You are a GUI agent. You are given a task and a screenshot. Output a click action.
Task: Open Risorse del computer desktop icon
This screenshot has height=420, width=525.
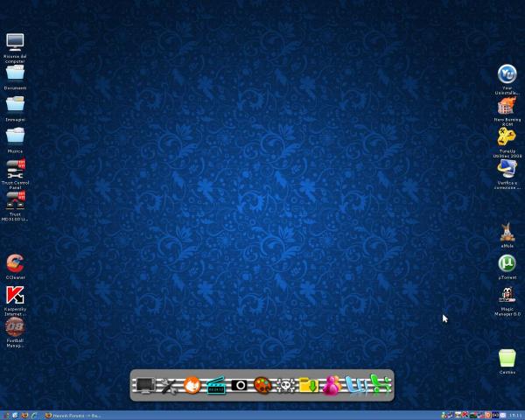15,48
